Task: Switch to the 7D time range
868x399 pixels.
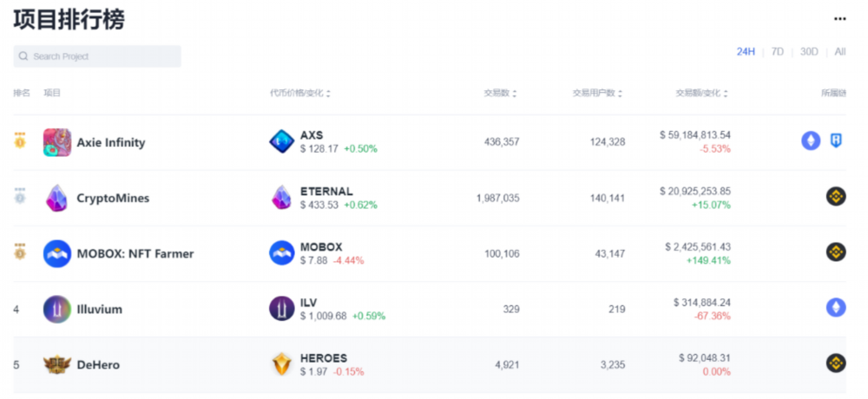Action: pos(777,52)
